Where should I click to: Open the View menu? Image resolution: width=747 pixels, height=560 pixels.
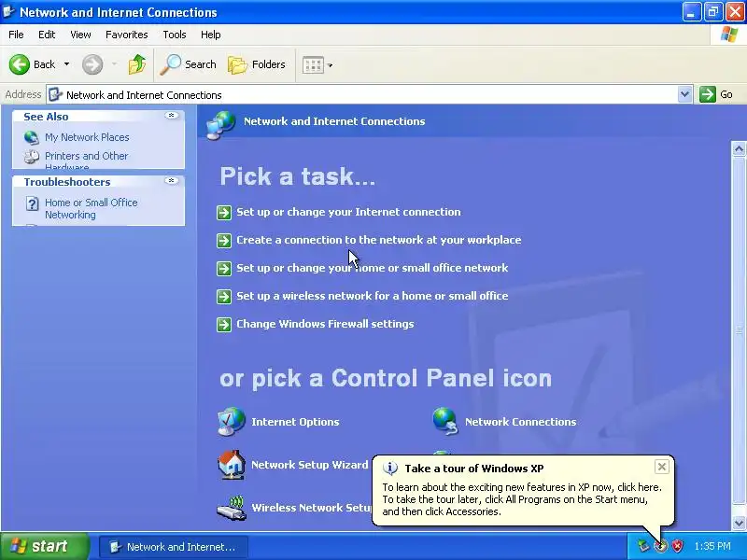80,35
